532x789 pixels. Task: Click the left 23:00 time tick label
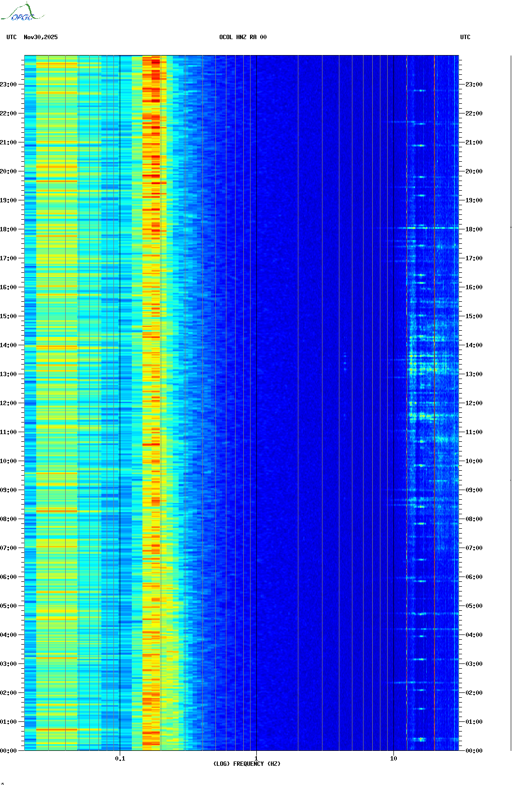[8, 85]
